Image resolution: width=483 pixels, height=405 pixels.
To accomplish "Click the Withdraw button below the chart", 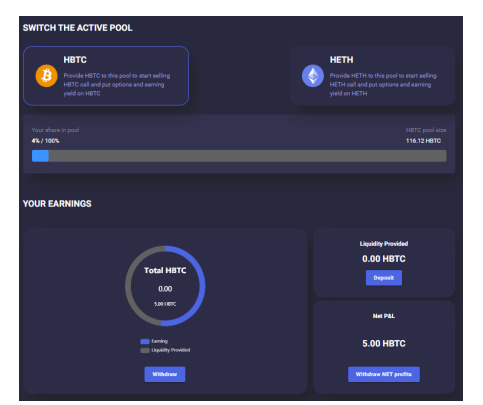I will (165, 374).
